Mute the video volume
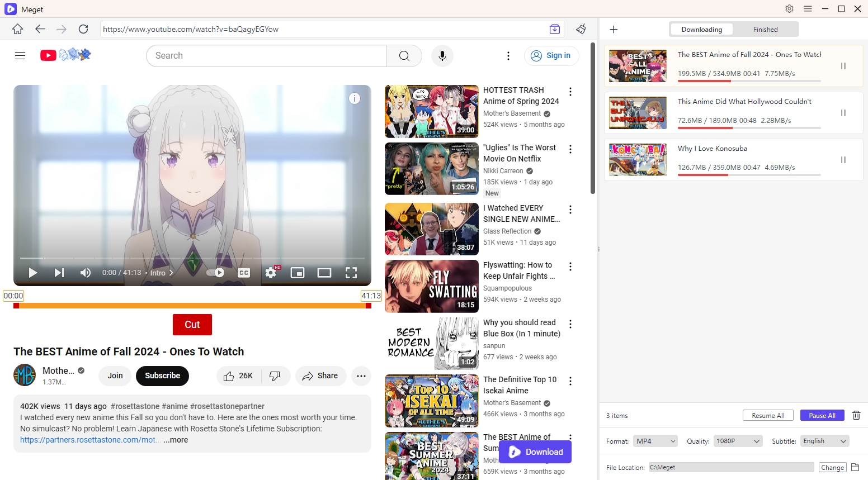The height and width of the screenshot is (480, 868). [86, 273]
